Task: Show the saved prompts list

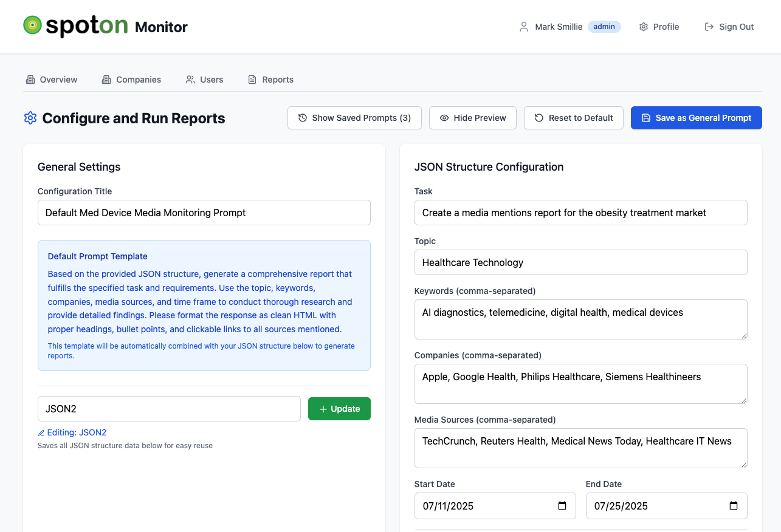Action: tap(354, 118)
